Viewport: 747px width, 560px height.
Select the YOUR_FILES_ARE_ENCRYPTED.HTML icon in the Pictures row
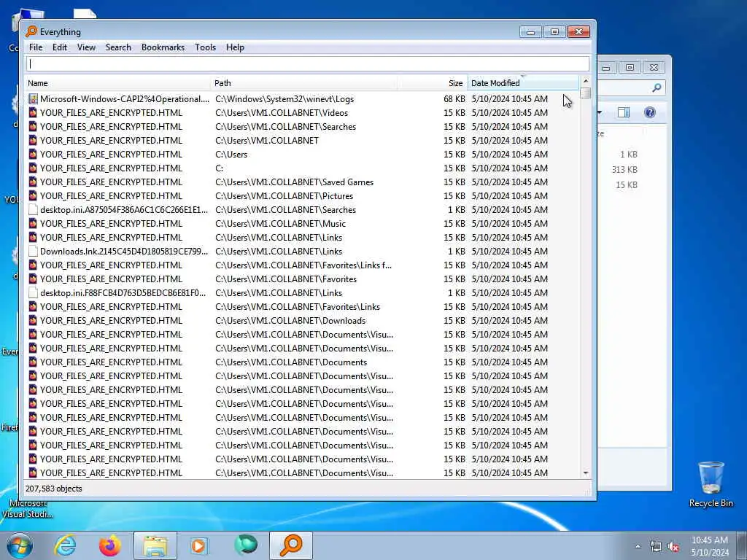coord(33,195)
